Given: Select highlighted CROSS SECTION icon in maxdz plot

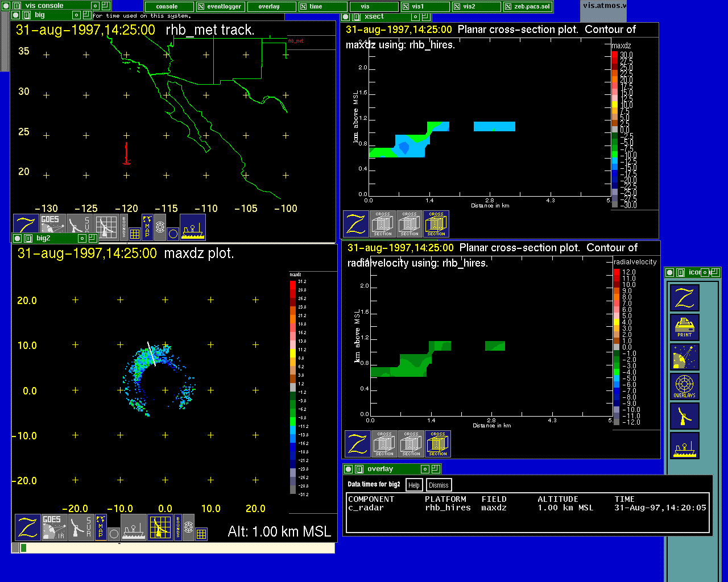Looking at the screenshot, I should [x=436, y=224].
